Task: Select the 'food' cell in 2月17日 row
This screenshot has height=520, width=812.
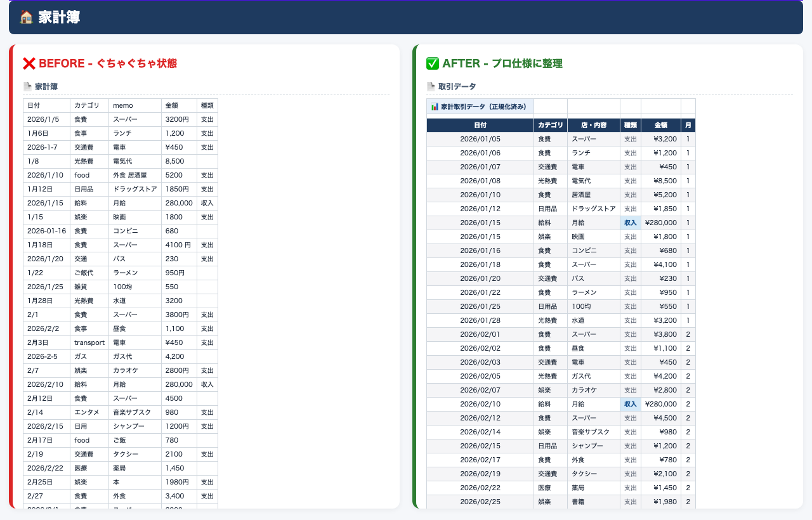Action: 89,440
